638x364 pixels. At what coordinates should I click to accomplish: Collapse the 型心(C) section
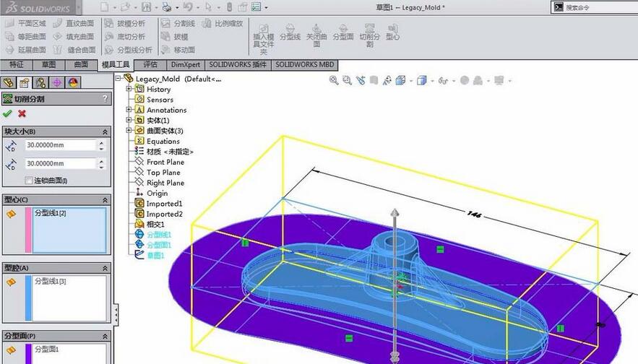[x=105, y=200]
